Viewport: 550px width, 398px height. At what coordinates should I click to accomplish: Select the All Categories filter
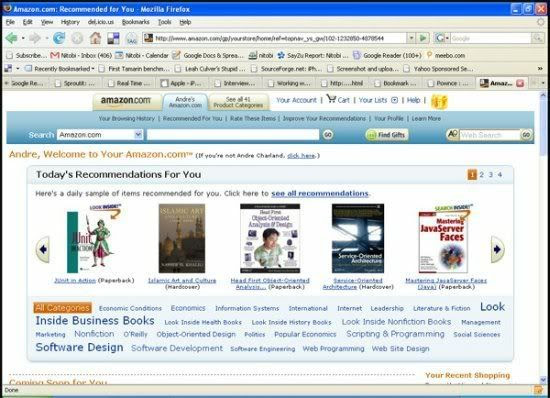[x=63, y=308]
